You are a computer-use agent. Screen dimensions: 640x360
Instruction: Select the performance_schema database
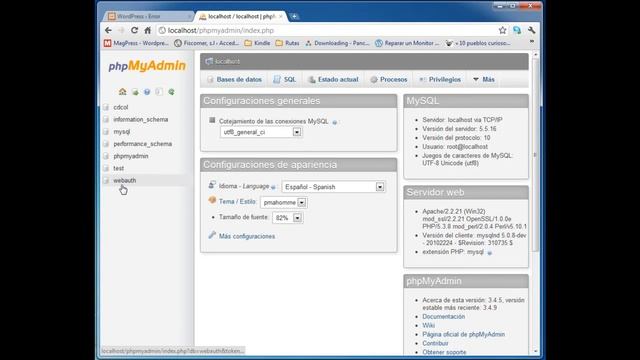click(x=142, y=144)
